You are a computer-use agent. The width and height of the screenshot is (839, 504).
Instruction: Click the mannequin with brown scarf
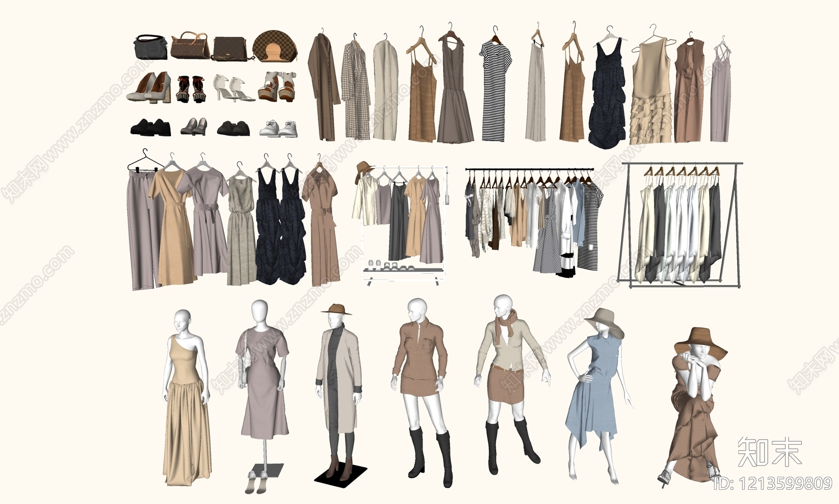(x=512, y=384)
